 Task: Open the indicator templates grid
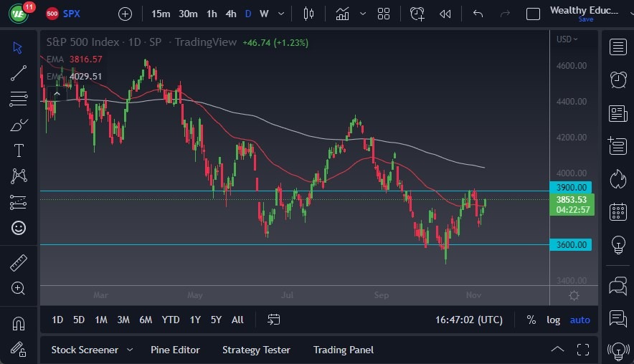click(x=383, y=14)
